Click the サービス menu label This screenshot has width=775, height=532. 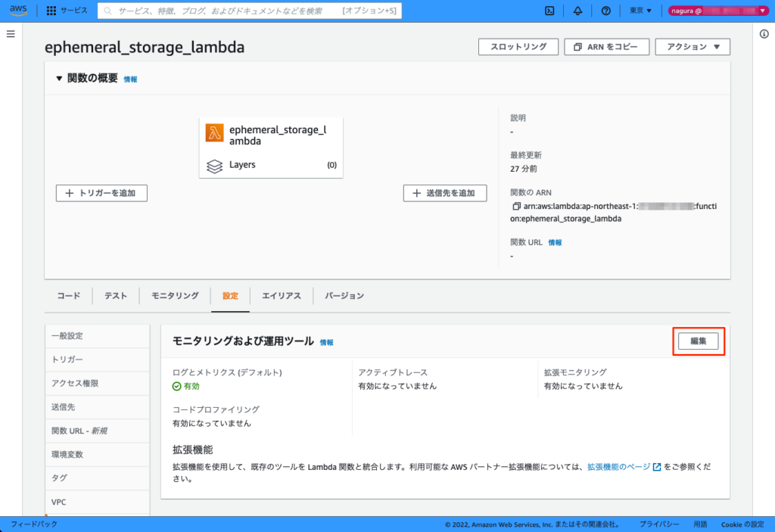74,11
